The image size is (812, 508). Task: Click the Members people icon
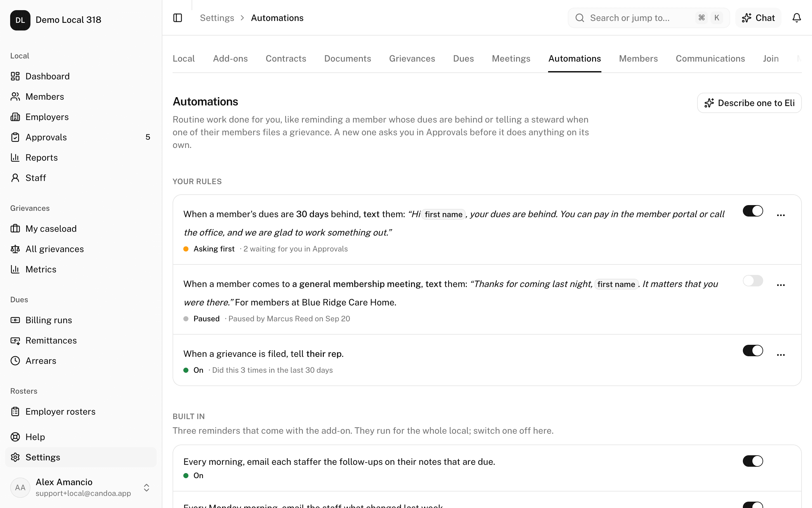point(15,97)
